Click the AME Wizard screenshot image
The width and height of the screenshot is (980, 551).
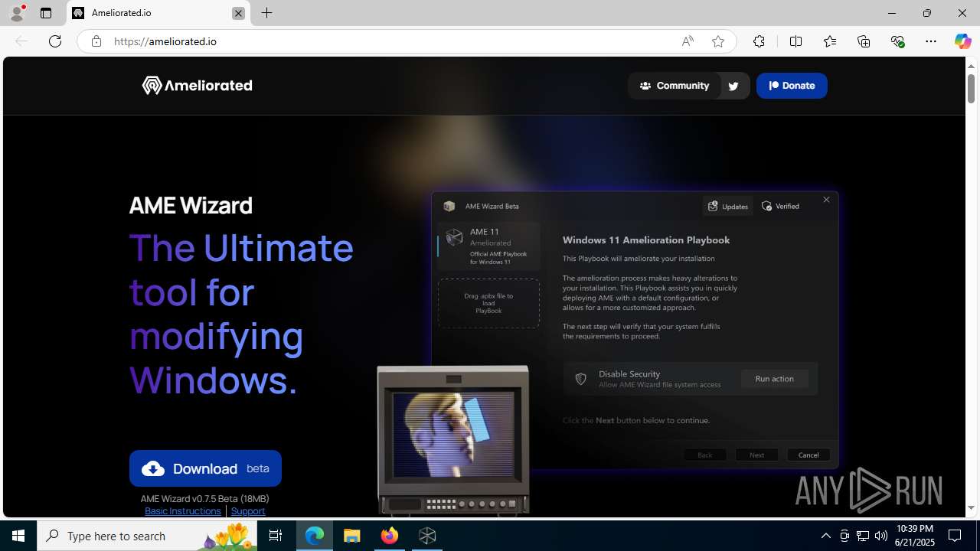coord(635,330)
